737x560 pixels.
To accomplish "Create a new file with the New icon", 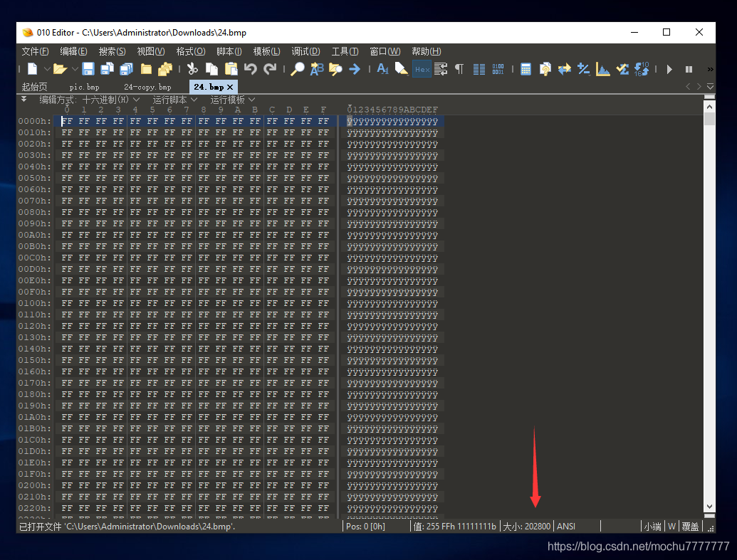I will tap(33, 69).
